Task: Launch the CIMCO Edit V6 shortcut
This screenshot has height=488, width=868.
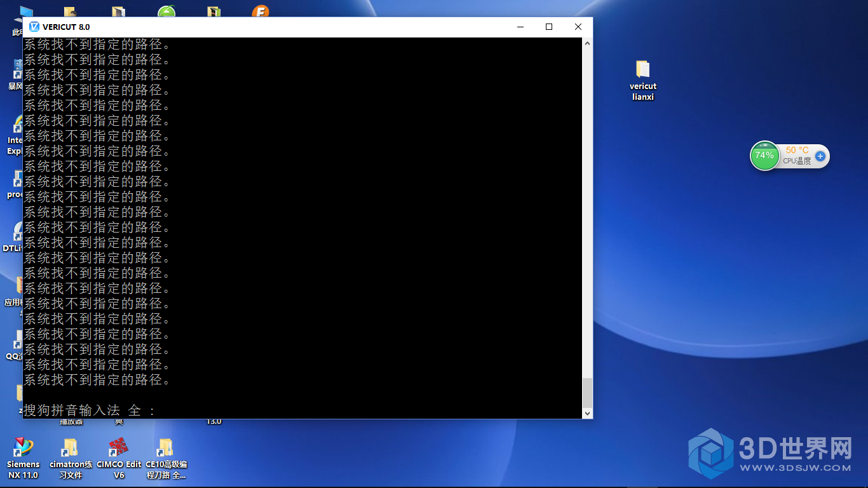Action: pyautogui.click(x=119, y=458)
